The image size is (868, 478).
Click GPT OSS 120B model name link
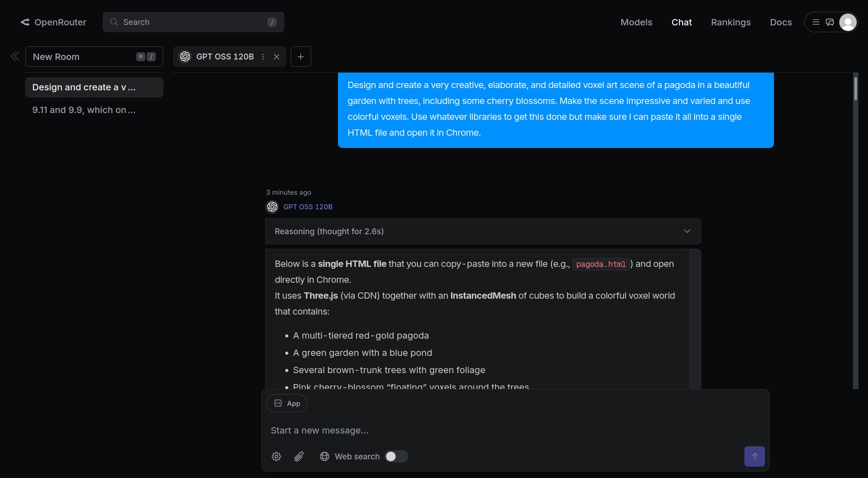coord(308,207)
